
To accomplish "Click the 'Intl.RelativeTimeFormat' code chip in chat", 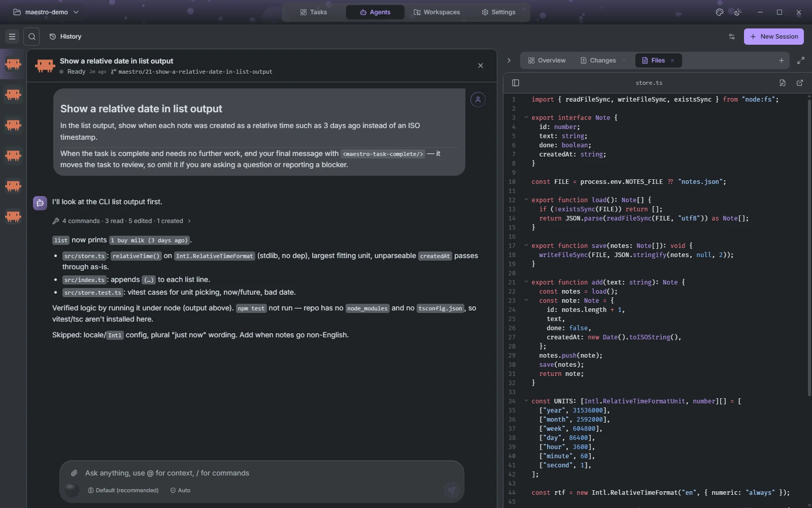I will click(x=214, y=256).
